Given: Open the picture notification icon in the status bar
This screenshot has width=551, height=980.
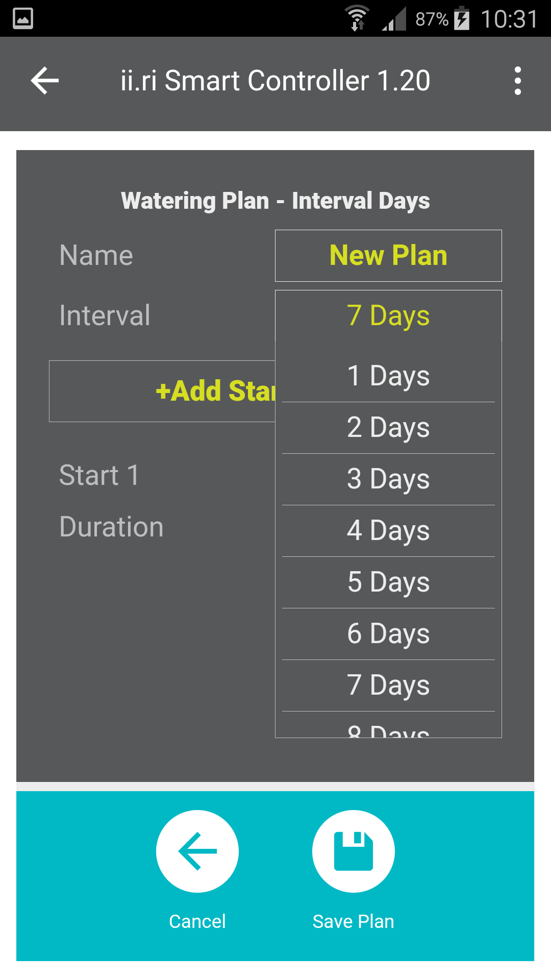Looking at the screenshot, I should coord(23,18).
